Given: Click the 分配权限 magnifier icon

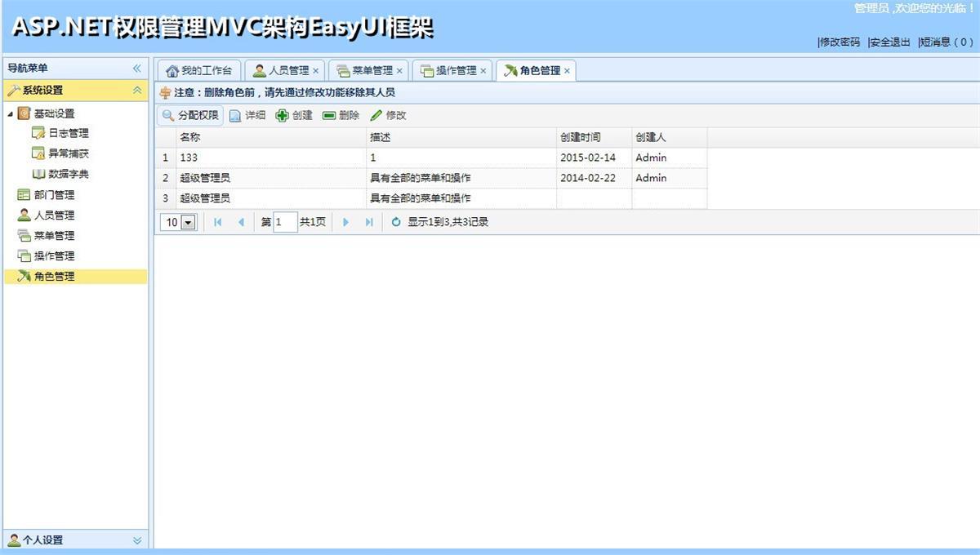Looking at the screenshot, I should (x=168, y=116).
